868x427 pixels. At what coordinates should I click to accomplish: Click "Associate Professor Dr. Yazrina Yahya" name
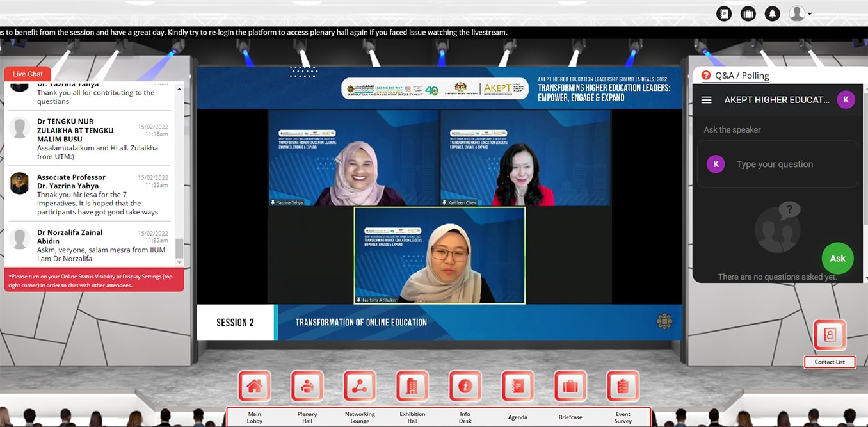coord(71,181)
